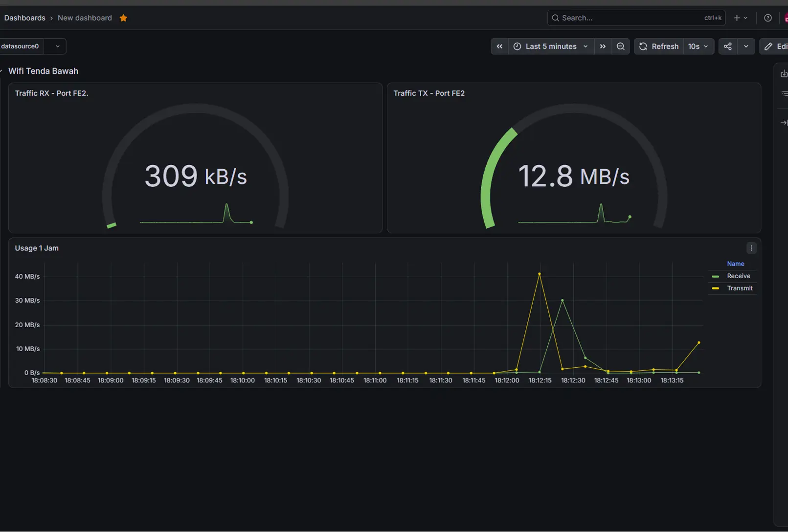This screenshot has height=532, width=788.
Task: Toggle the Receive series in legend
Action: (739, 276)
